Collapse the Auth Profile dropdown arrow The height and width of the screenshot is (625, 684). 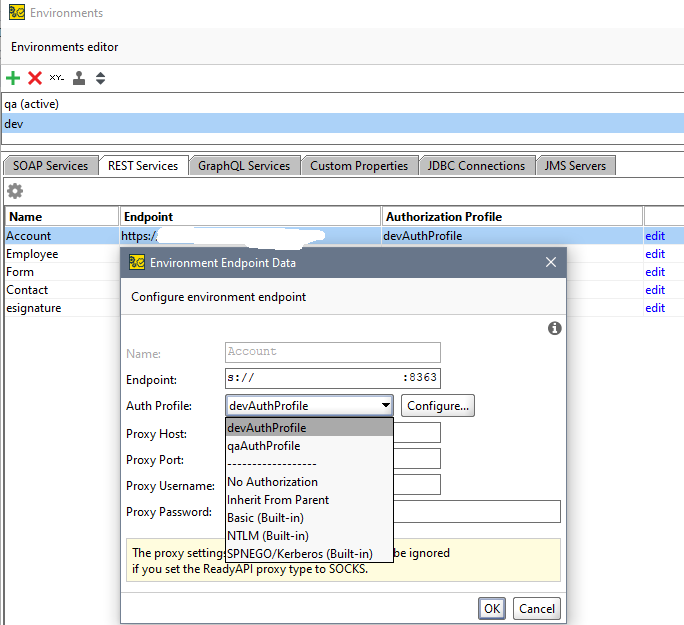click(x=385, y=406)
